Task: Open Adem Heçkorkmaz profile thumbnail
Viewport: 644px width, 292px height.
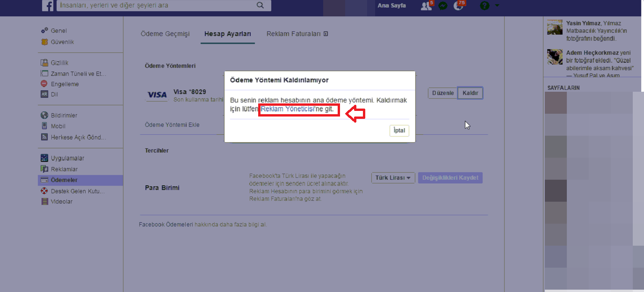Action: [555, 57]
